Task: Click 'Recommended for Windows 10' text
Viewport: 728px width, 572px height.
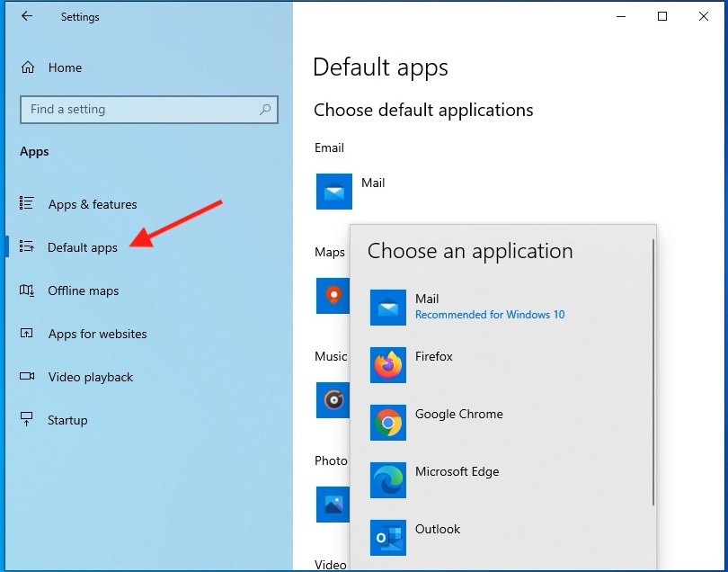Action: pyautogui.click(x=490, y=315)
